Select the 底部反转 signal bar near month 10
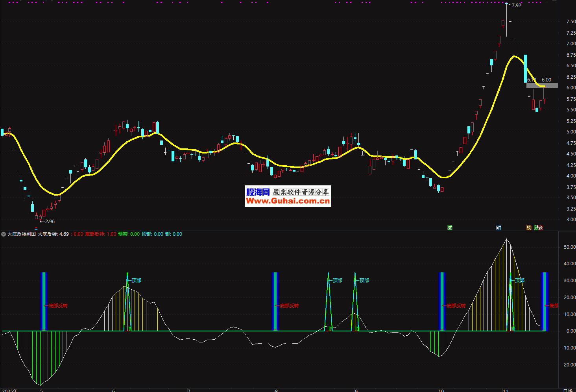This screenshot has height=392, width=576. click(442, 301)
